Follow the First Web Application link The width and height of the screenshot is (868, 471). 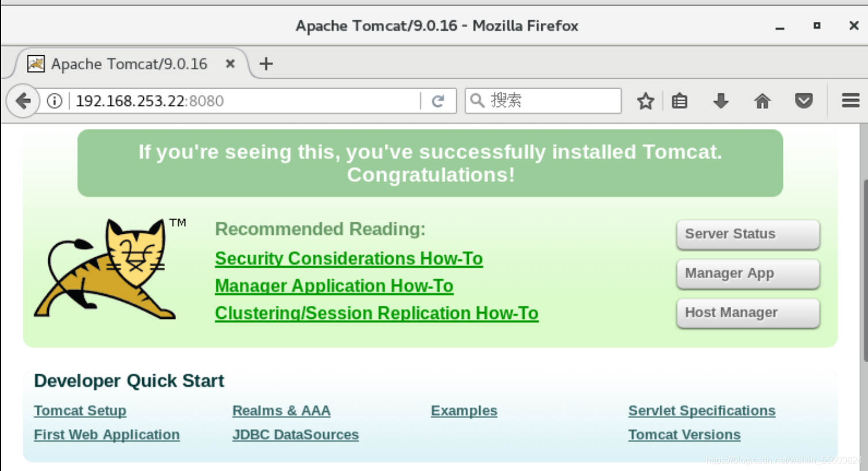(x=106, y=435)
